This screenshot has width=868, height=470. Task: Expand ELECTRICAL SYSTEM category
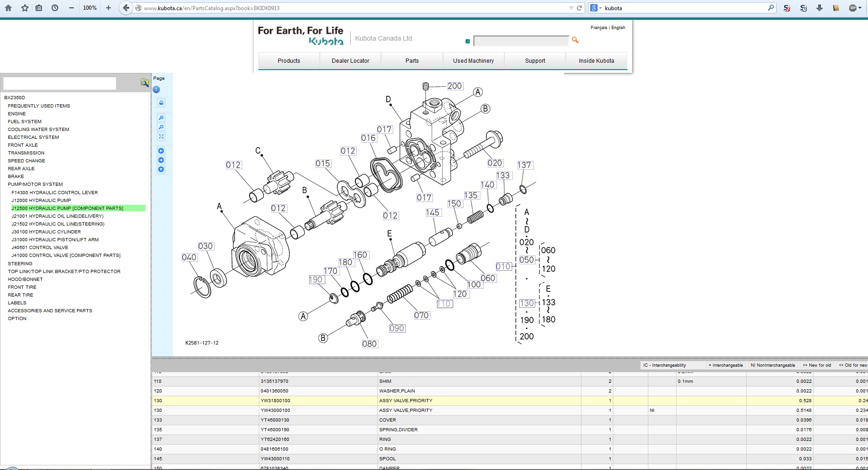[x=33, y=137]
